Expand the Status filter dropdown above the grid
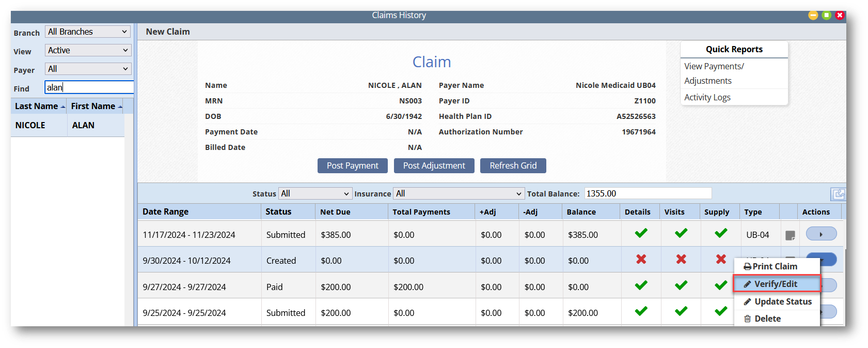The image size is (868, 348). click(x=315, y=194)
